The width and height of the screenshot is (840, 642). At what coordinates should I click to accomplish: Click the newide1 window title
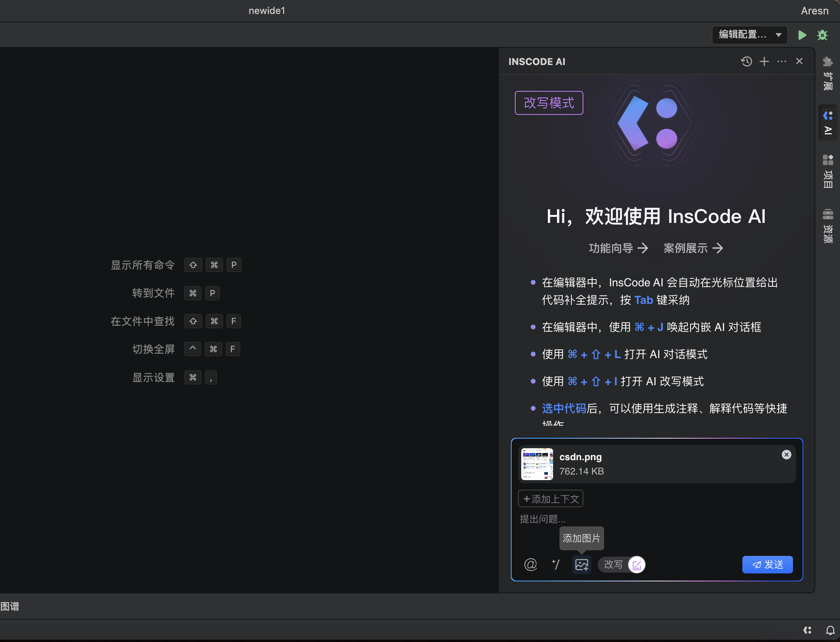[x=267, y=11]
